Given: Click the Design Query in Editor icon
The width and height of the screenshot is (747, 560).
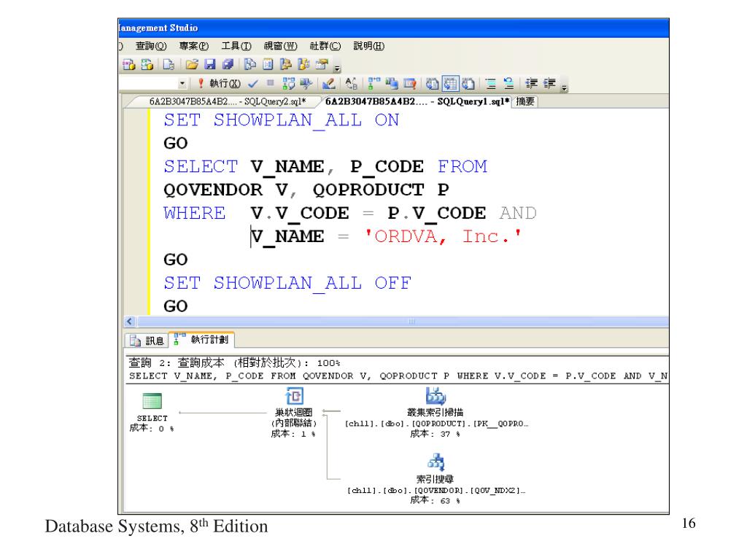Looking at the screenshot, I should [x=329, y=84].
